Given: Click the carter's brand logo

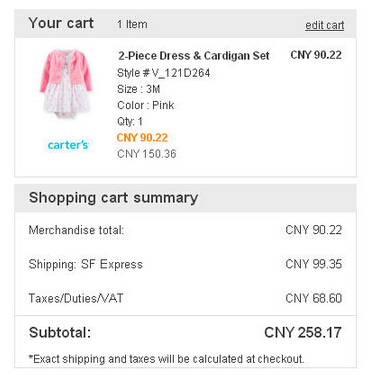Looking at the screenshot, I should 68,145.
